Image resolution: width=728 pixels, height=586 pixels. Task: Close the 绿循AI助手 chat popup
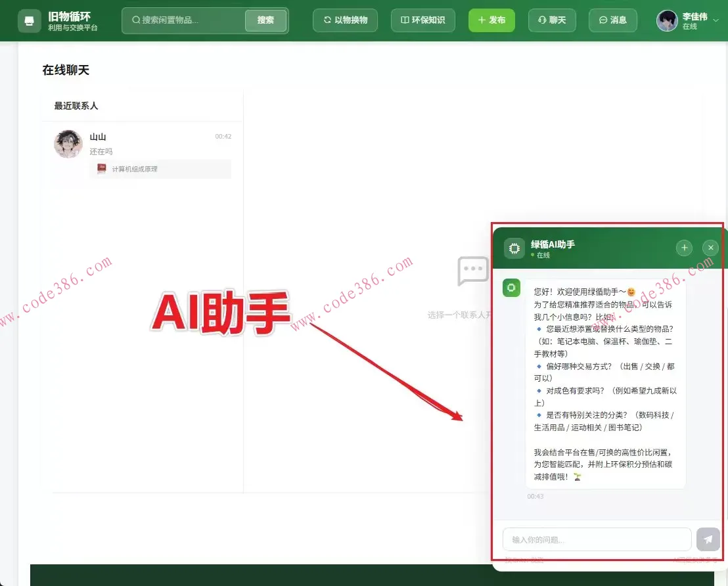pyautogui.click(x=710, y=248)
